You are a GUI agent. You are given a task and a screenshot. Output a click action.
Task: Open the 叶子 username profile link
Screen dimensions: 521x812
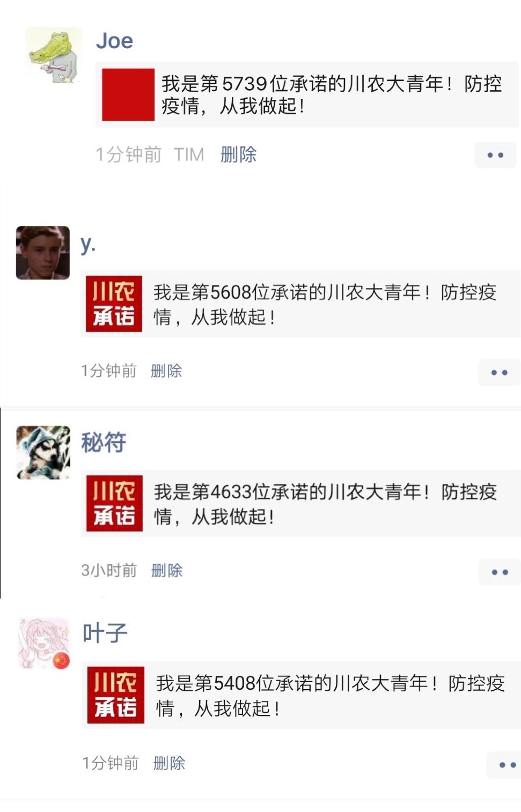coord(105,633)
